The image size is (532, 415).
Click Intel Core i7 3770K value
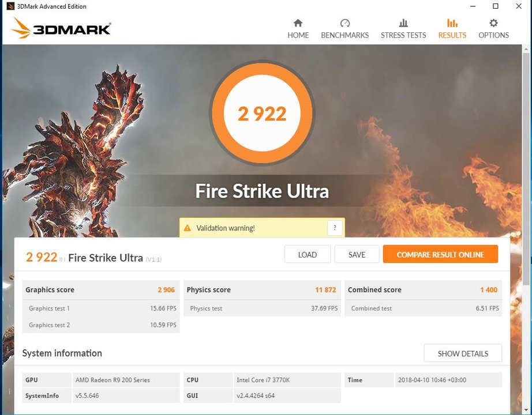click(263, 380)
